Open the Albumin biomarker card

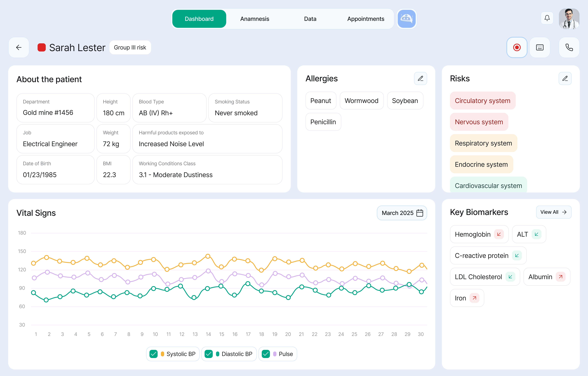[x=547, y=277]
